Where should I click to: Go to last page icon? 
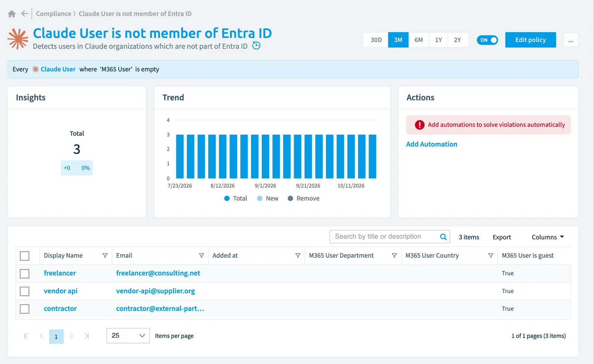[87, 336]
